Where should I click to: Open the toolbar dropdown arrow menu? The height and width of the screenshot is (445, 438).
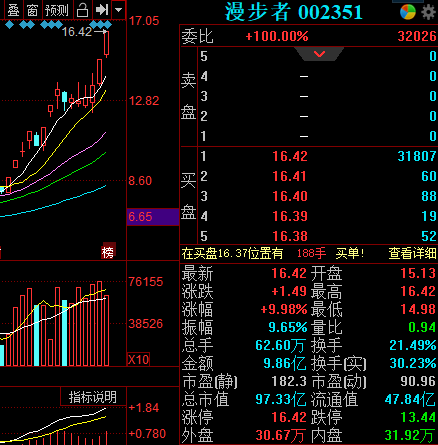pyautogui.click(x=118, y=10)
